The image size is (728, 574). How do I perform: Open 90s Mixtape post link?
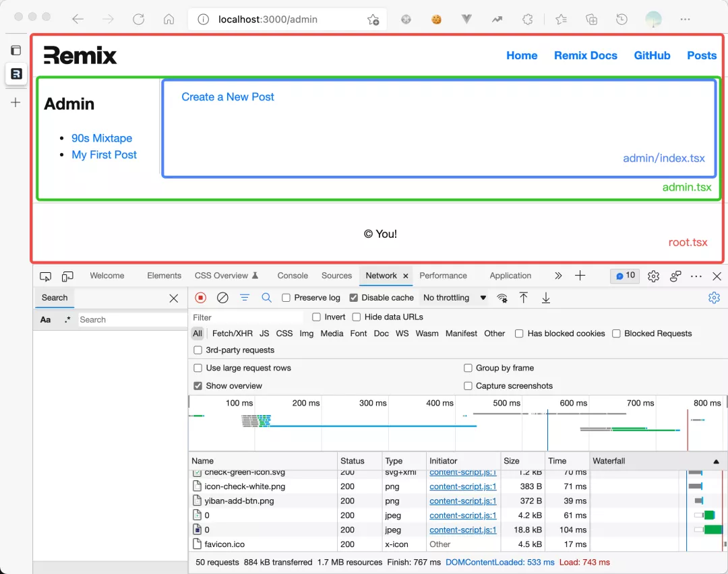pos(102,138)
